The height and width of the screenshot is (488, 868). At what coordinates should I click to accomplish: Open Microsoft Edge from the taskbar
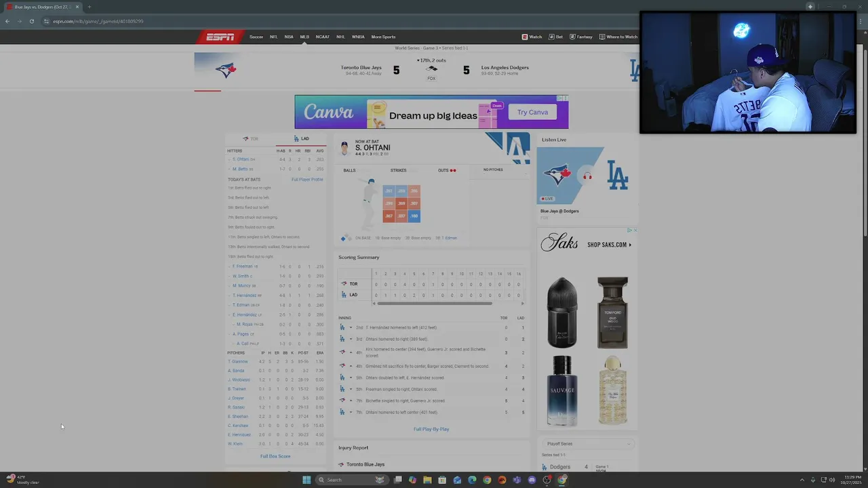[472, 480]
